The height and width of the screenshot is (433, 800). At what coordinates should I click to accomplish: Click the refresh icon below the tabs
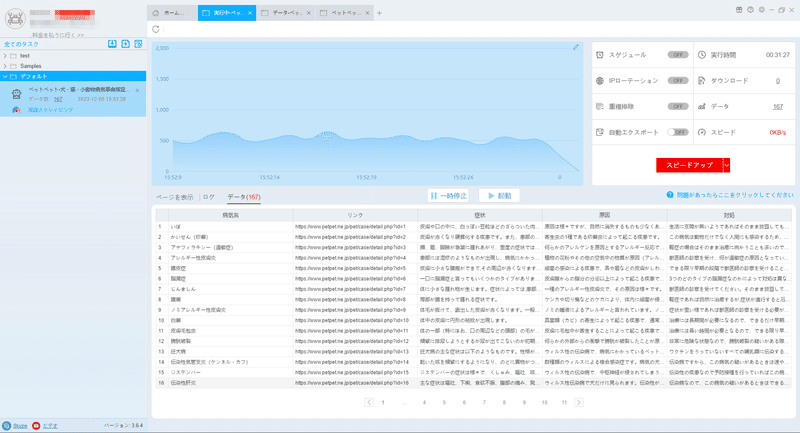[x=156, y=29]
